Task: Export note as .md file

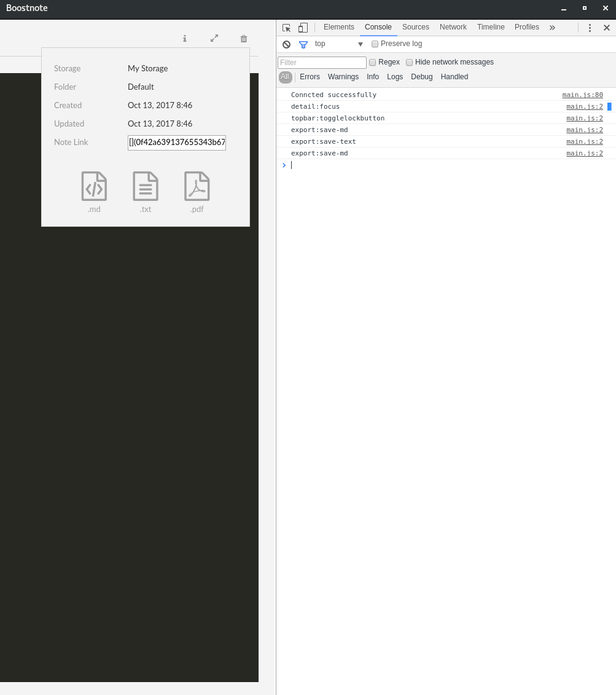Action: point(94,192)
